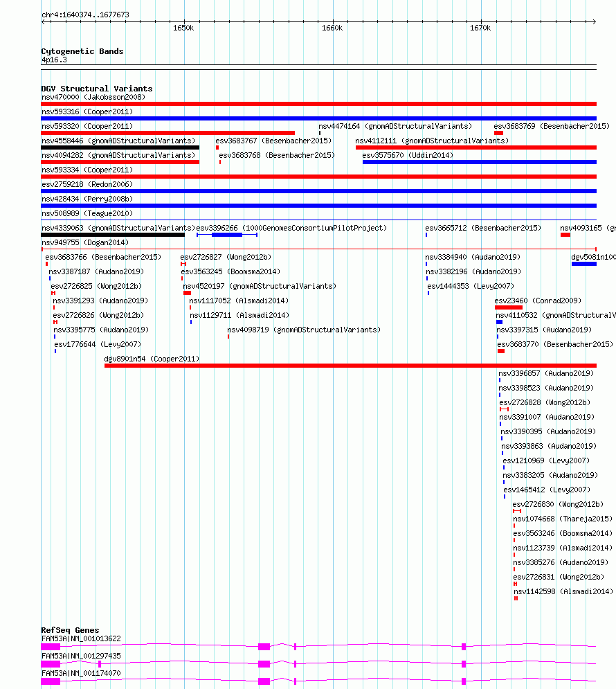
Task: Select nsv1123739 (Alsmadi2014) label
Action: tap(563, 546)
